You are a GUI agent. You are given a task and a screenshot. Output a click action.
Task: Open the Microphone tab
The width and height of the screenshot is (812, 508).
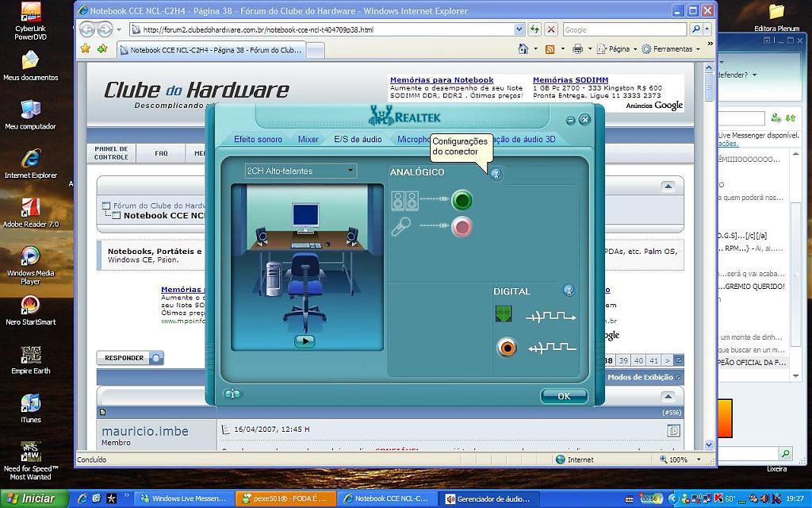(413, 139)
